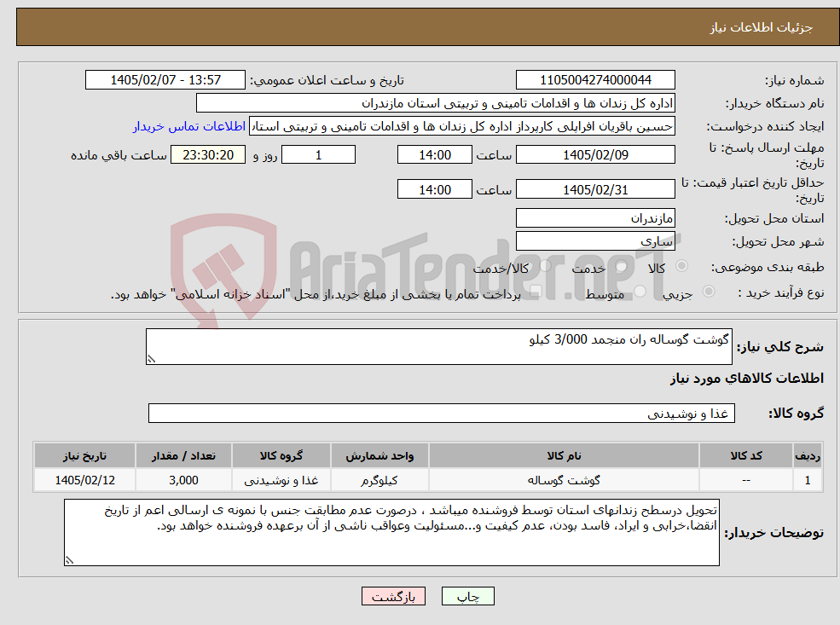Click the جزئیات اطلاعات نیاز header title

(x=762, y=27)
